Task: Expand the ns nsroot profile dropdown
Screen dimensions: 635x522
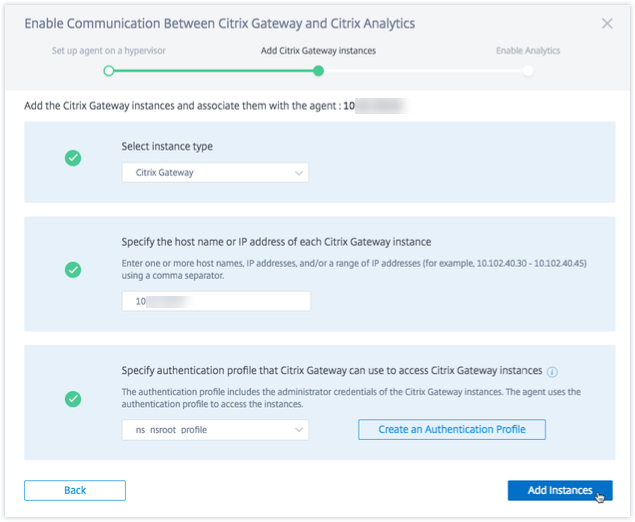Action: (215, 430)
